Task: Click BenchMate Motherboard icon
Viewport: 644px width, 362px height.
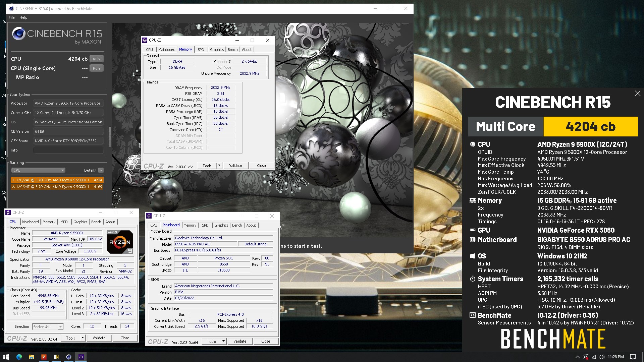Action: [x=473, y=240]
